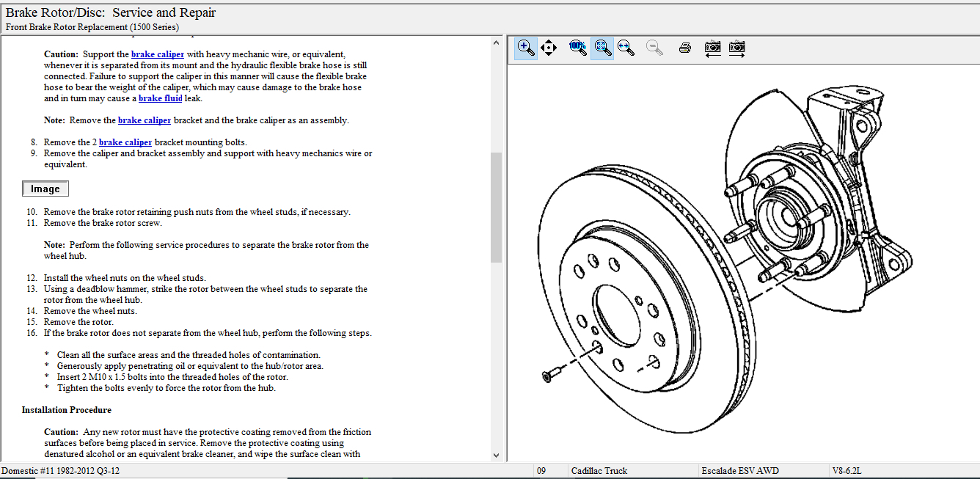The width and height of the screenshot is (980, 479).
Task: Click the grayed-out zoom out magnifier
Action: pyautogui.click(x=654, y=48)
